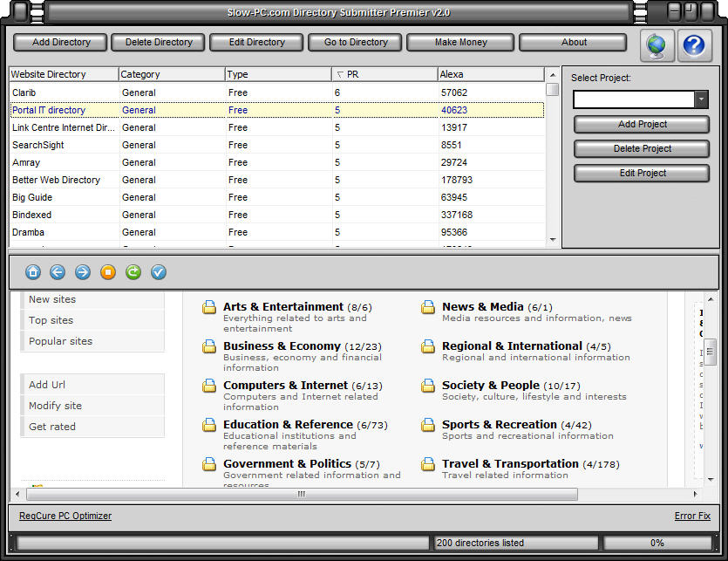Open the Education & Reference category link
The width and height of the screenshot is (728, 561).
pyautogui.click(x=288, y=424)
